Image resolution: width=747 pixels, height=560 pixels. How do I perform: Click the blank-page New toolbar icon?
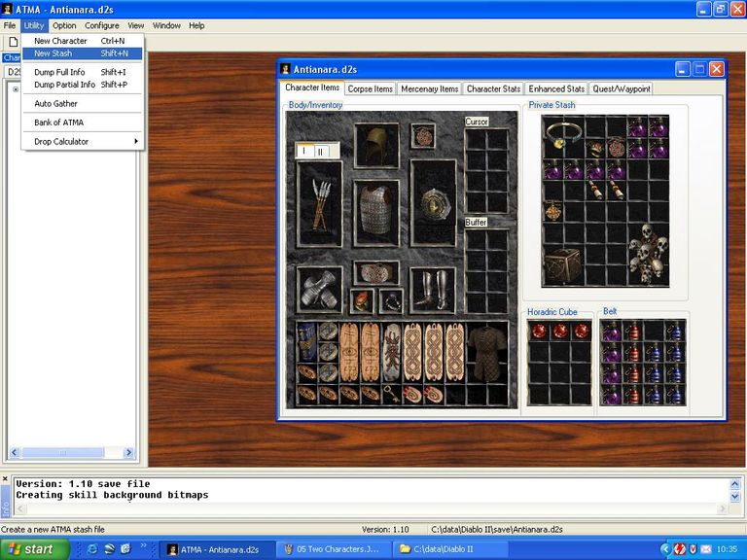[14, 43]
